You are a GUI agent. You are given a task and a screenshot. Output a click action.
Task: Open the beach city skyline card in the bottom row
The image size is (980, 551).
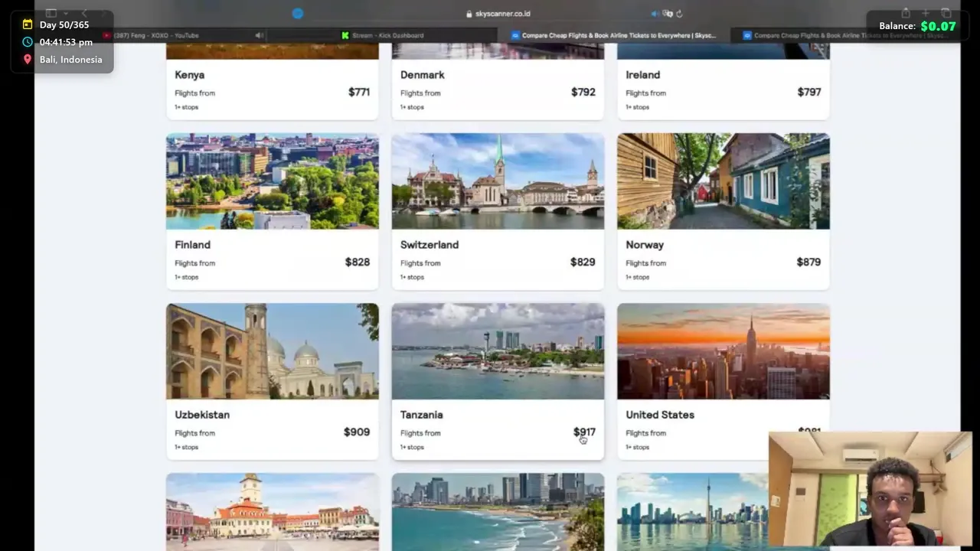tap(498, 511)
